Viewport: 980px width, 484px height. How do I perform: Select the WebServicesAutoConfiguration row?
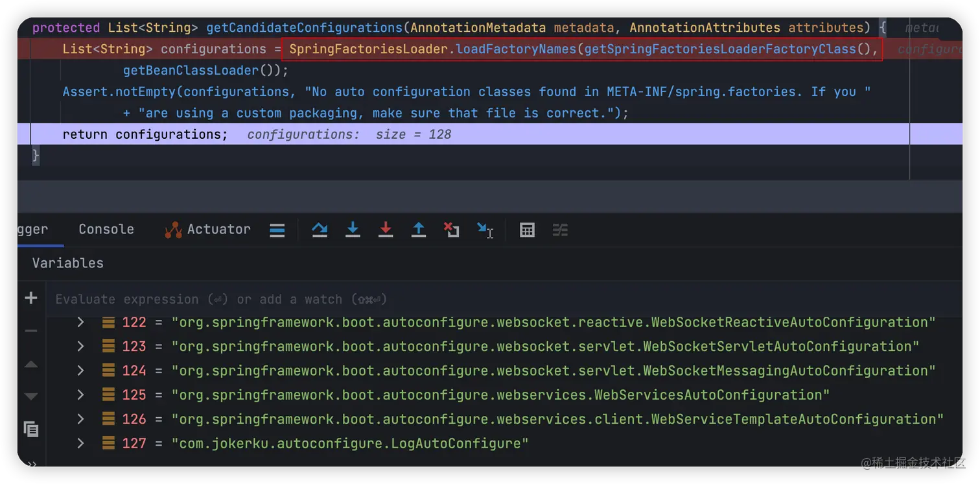[x=504, y=395]
